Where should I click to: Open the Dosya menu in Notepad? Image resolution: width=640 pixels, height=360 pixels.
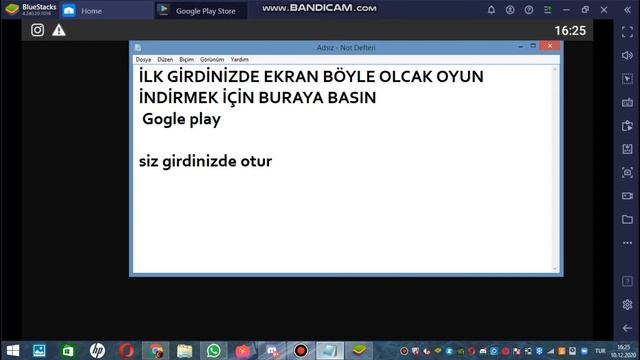[143, 60]
